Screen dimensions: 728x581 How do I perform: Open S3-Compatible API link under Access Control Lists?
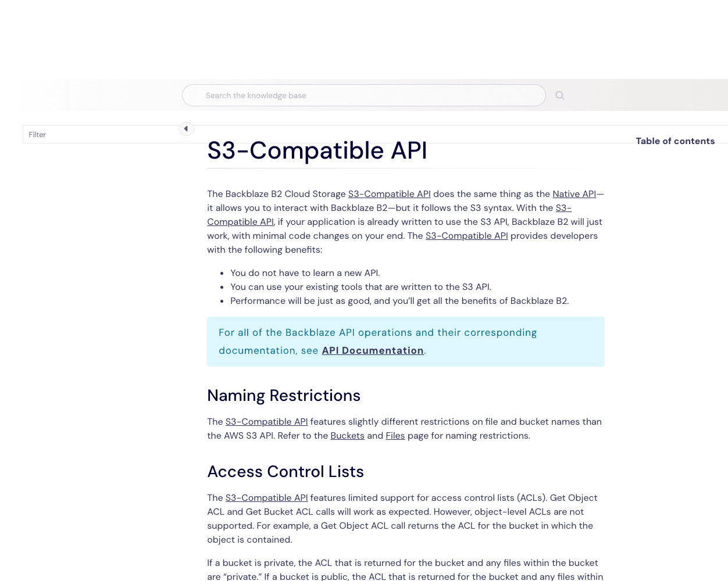coord(266,498)
